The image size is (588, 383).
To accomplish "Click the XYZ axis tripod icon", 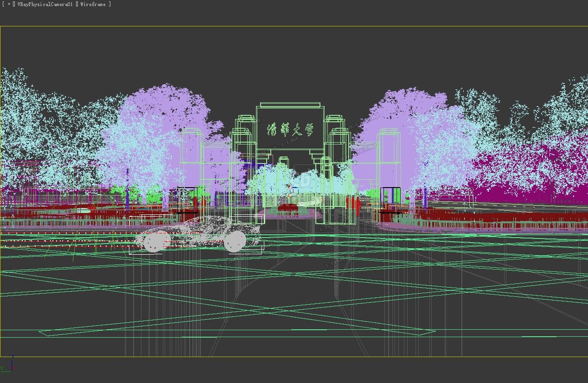I will (x=8, y=364).
